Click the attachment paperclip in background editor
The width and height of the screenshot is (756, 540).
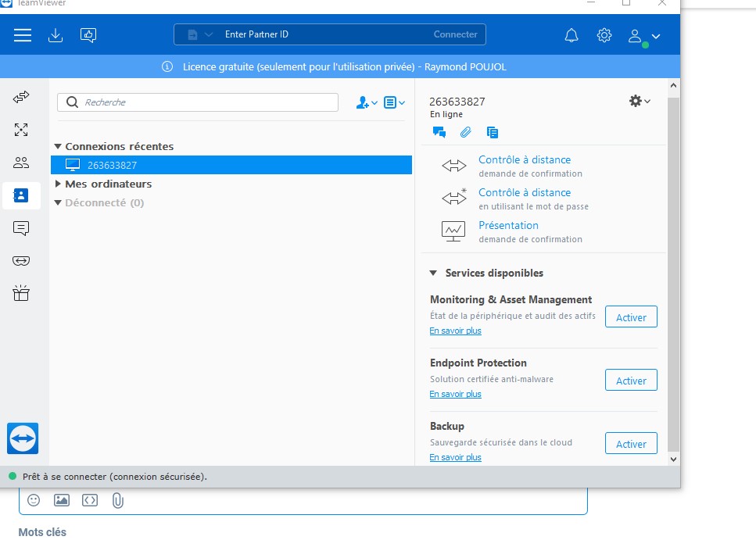click(118, 500)
